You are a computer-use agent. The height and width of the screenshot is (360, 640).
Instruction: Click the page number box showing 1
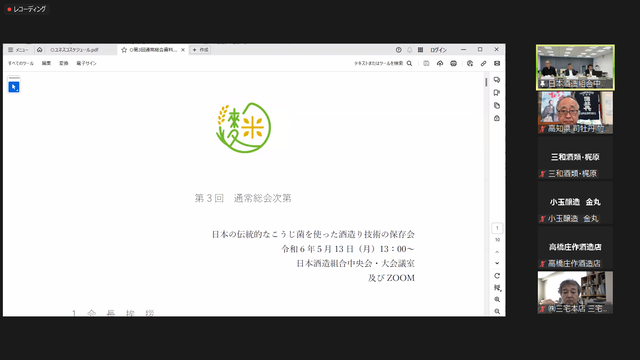point(497,228)
